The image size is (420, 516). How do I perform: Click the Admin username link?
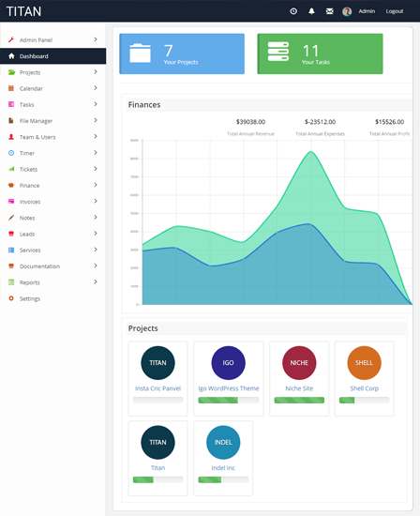pyautogui.click(x=367, y=11)
